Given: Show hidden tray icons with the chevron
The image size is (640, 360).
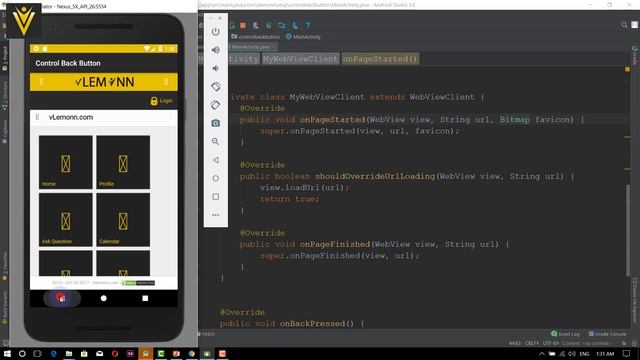Looking at the screenshot, I should pyautogui.click(x=542, y=354).
